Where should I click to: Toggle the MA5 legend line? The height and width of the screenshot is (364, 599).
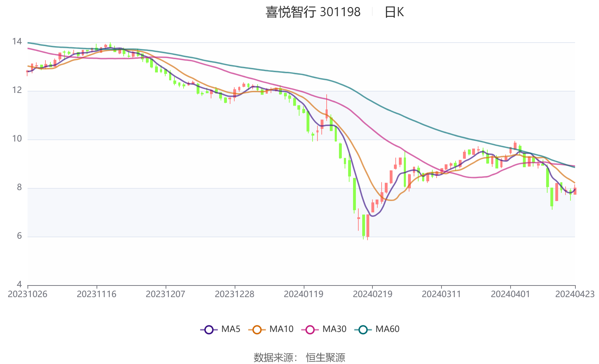click(x=220, y=329)
